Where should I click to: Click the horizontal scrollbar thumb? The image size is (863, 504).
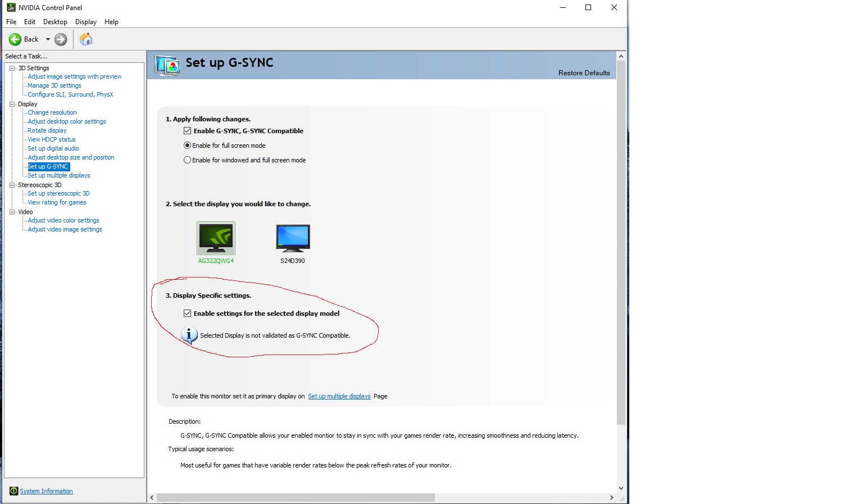point(296,498)
